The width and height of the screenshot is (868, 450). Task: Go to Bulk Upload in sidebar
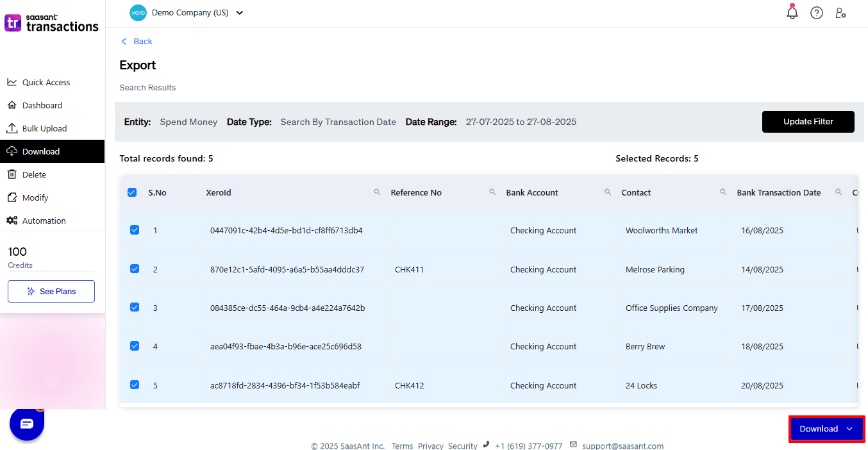(x=44, y=128)
